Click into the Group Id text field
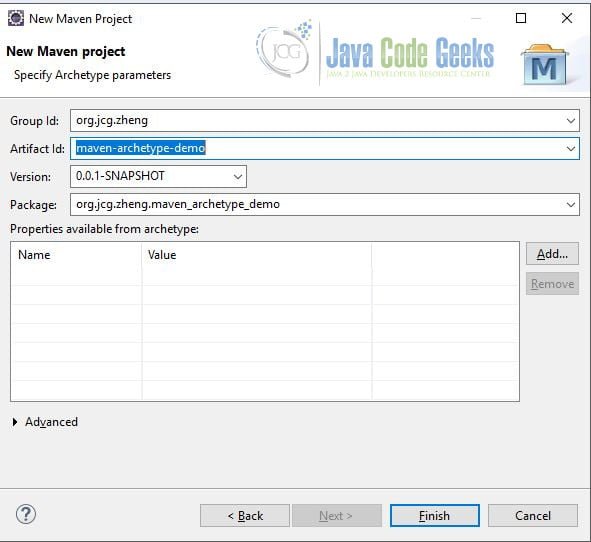The image size is (591, 542). click(x=317, y=121)
